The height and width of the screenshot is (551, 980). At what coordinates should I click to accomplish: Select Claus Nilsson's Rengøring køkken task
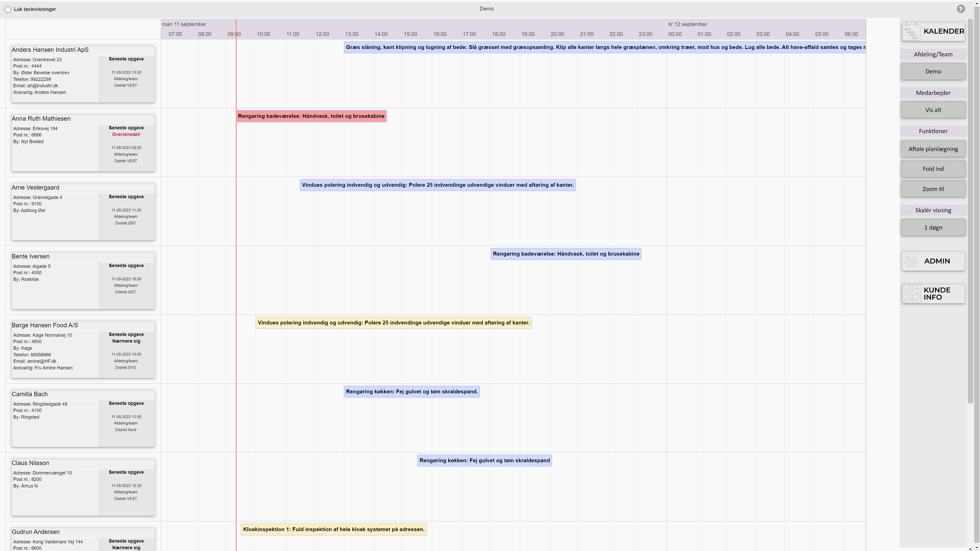(x=484, y=460)
